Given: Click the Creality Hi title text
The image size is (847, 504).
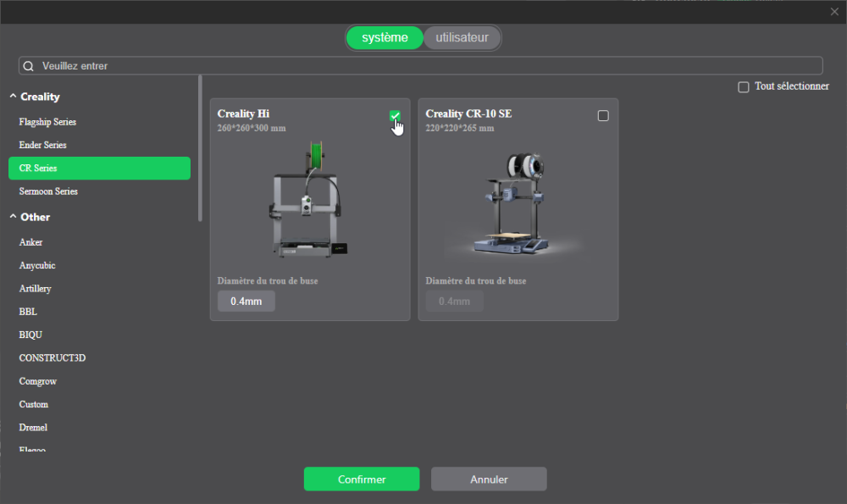Looking at the screenshot, I should 243,114.
